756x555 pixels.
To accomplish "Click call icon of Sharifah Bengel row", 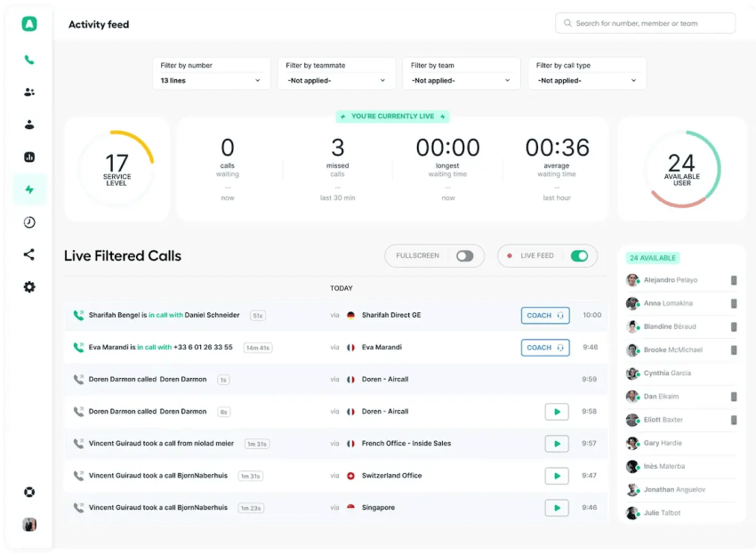I will [x=78, y=315].
